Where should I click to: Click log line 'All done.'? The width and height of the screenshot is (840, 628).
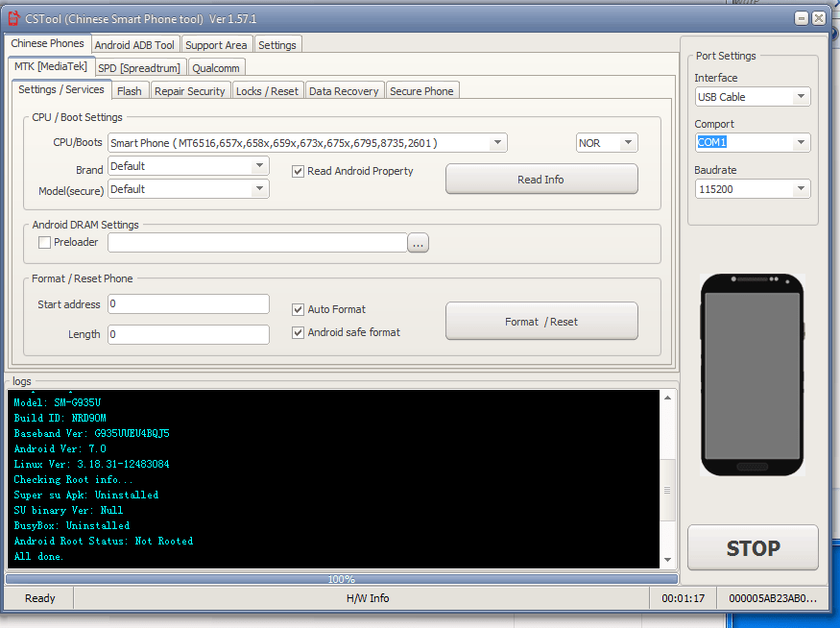38,556
